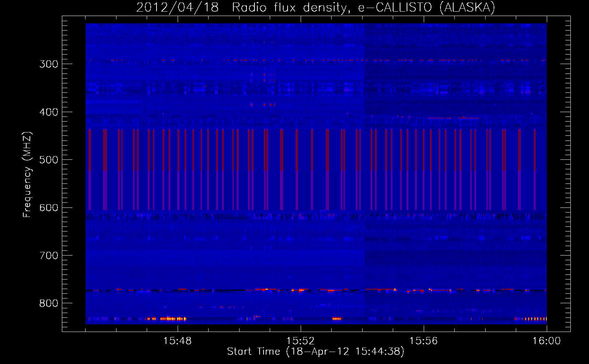
Task: Click the plot title '2012/04/18 Radio flux density'
Action: (x=243, y=8)
